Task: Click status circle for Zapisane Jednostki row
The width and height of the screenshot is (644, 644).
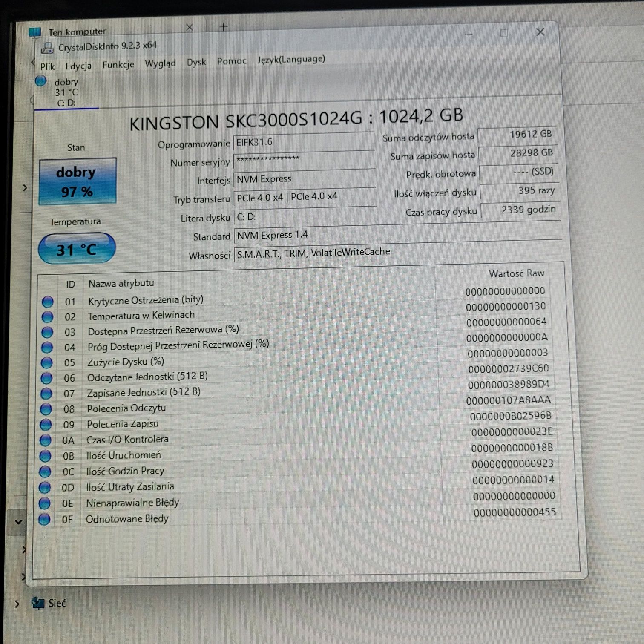Action: pyautogui.click(x=46, y=394)
